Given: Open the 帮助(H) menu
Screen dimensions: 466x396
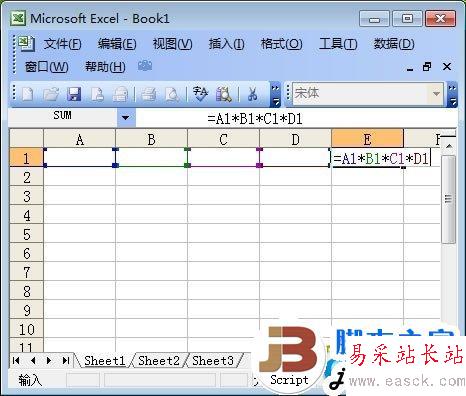Looking at the screenshot, I should 105,67.
